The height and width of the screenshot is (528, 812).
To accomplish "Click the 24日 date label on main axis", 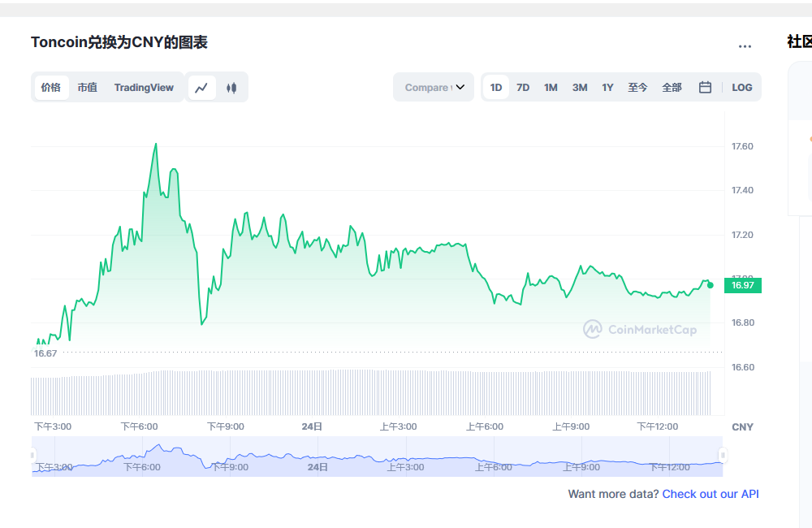I will point(312,426).
